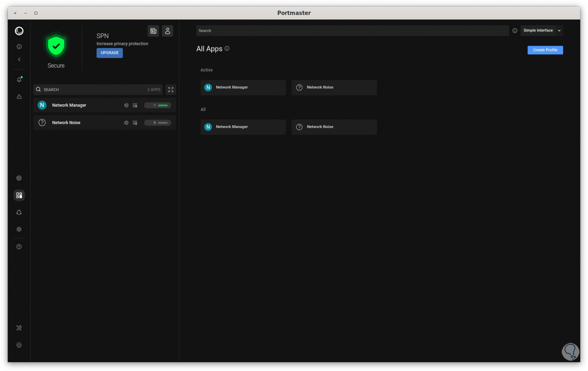The width and height of the screenshot is (588, 371).
Task: Click the "Increase privacy protection" text
Action: (x=122, y=44)
